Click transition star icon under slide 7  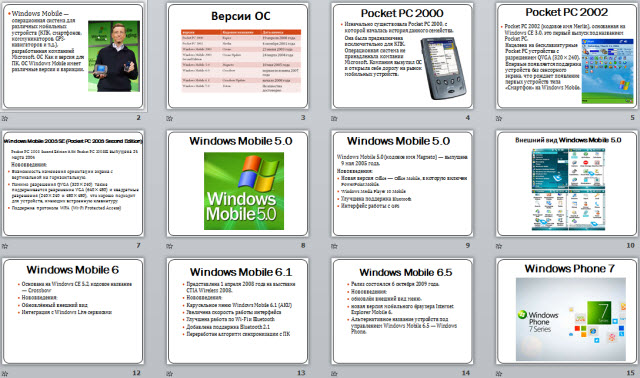pyautogui.click(x=5, y=246)
